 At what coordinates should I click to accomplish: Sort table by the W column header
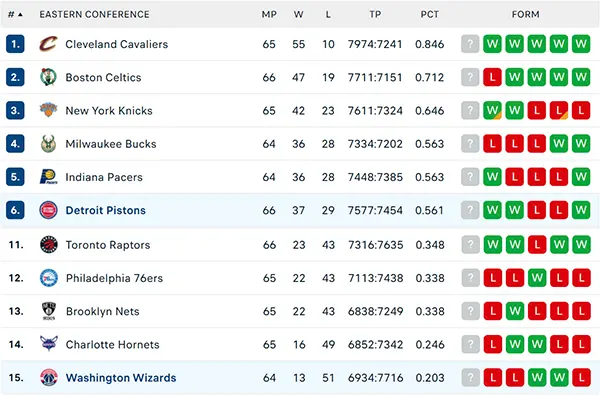pyautogui.click(x=298, y=14)
